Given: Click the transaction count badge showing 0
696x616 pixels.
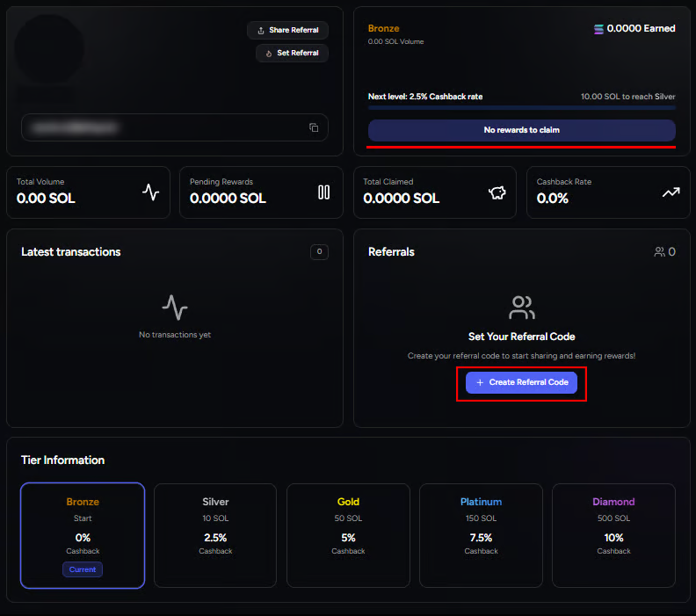Looking at the screenshot, I should 319,251.
